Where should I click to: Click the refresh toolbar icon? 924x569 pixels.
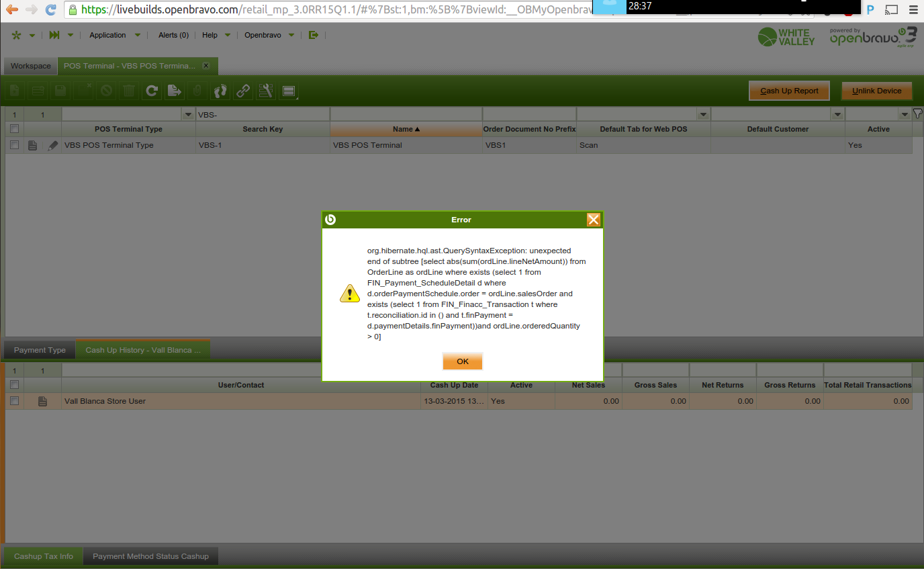coord(152,91)
